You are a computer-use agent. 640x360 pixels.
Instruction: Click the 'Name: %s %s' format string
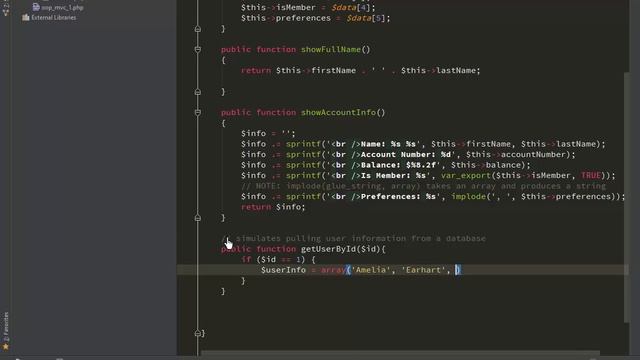tap(373, 144)
